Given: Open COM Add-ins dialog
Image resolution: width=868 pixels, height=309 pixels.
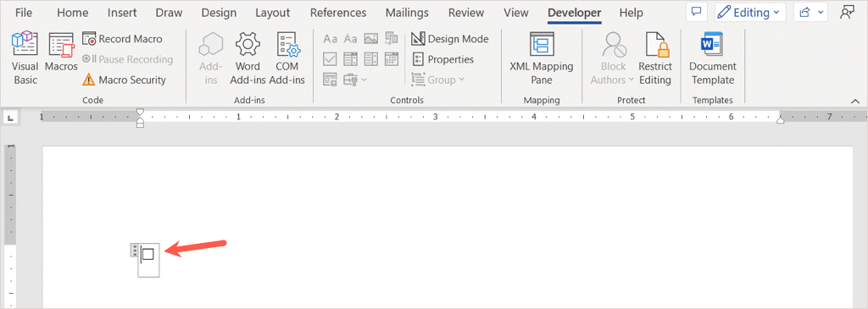Looking at the screenshot, I should [x=287, y=58].
